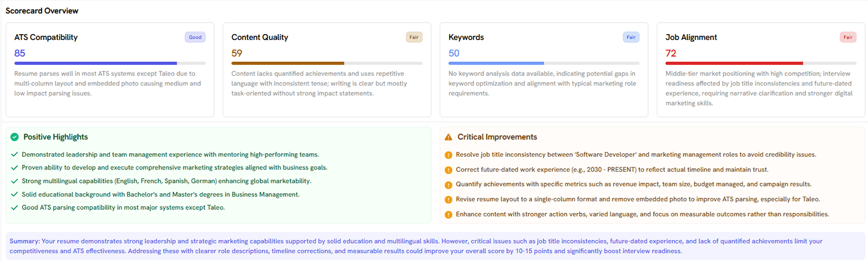Click the checkmark beside Good ATS parsing compatibility
This screenshot has width=868, height=262.
pos(14,208)
